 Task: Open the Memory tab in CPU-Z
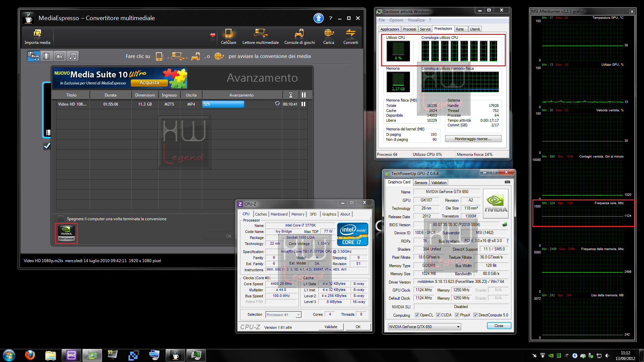tap(298, 214)
